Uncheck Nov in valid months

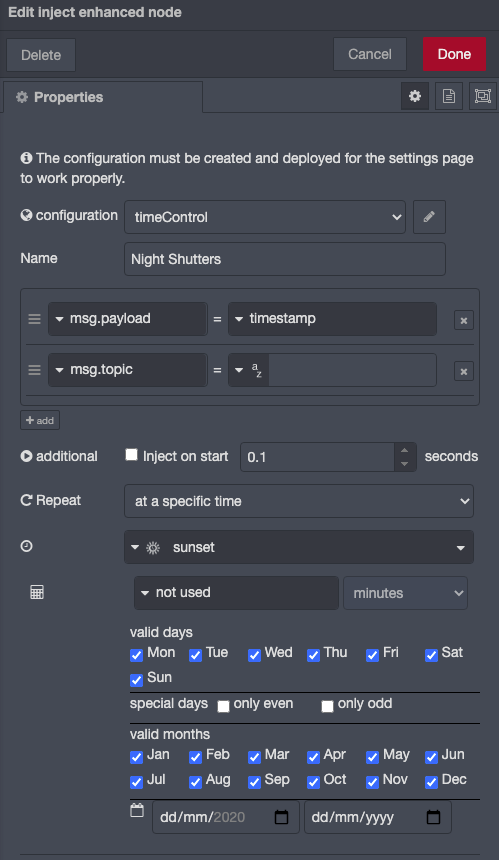click(x=372, y=782)
